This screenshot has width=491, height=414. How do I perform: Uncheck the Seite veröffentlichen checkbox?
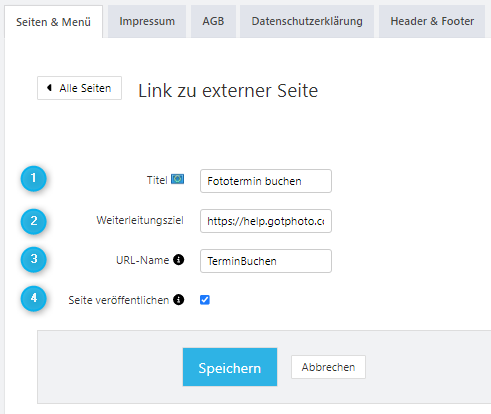tap(205, 300)
